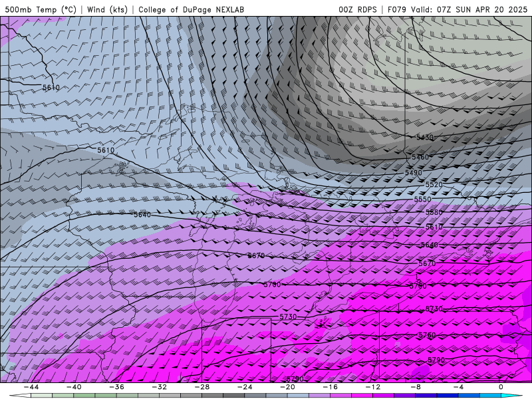Screen dimensions: 532x399
Task: Click the -36 color scale label
Action: coord(116,387)
